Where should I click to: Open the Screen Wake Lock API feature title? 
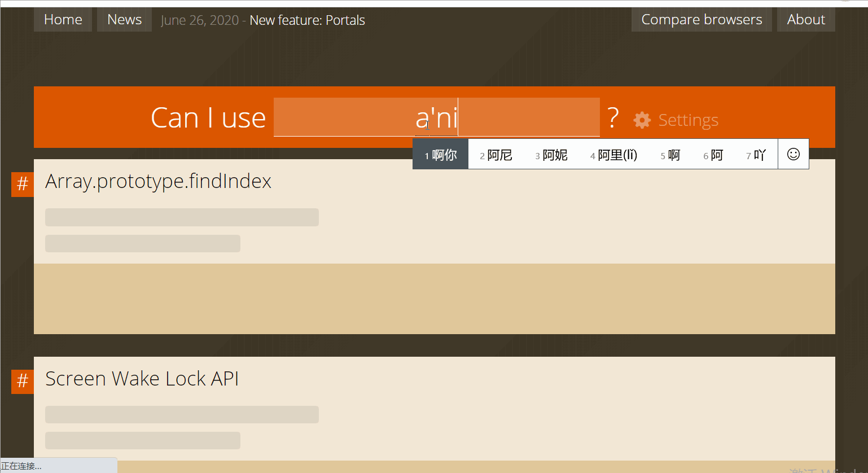142,379
